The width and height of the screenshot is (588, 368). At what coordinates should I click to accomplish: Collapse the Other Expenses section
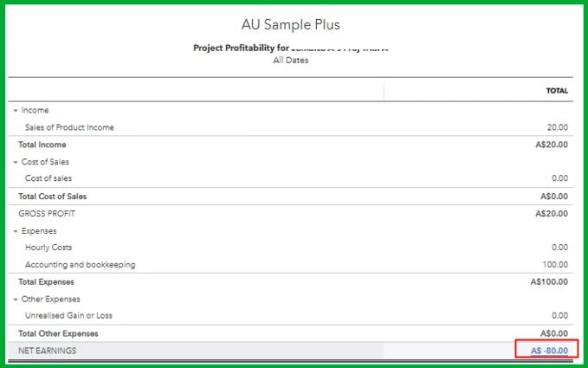point(16,300)
